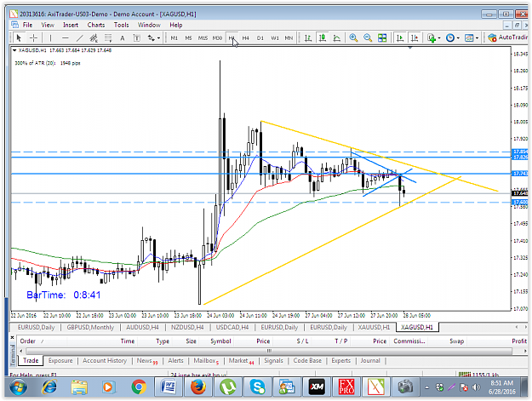Viewport: 532px width, 401px height.
Task: Switch to XAUUSD,H1 chart tab
Action: [374, 327]
